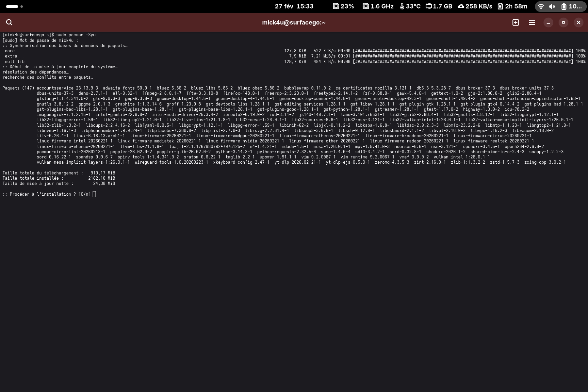Open the calendar from the 27 fév 15:33 clock
This screenshot has height=392, width=588.
pyautogui.click(x=294, y=6)
